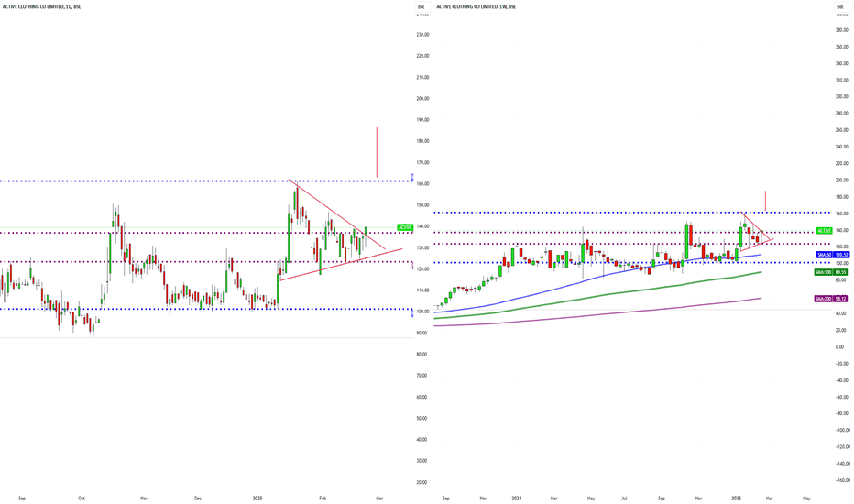
Task: Click 30.00 on the daily price axis
Action: (422, 461)
